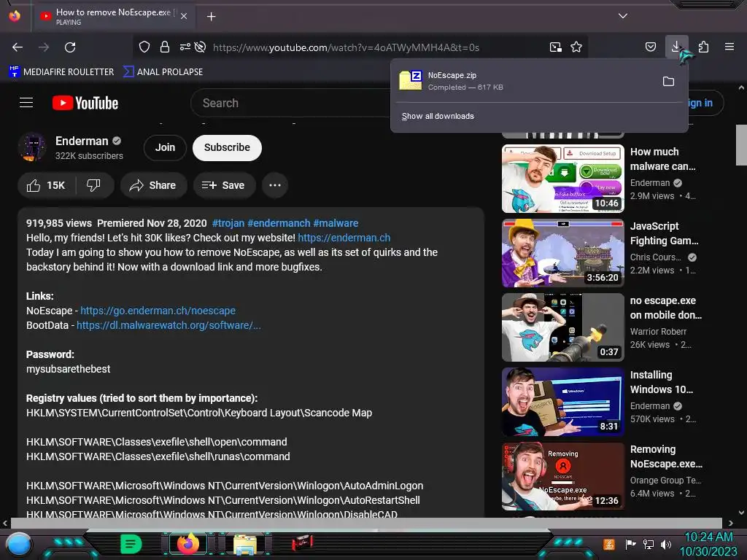This screenshot has height=560, width=747.
Task: Click the forward navigation arrow
Action: [x=44, y=47]
